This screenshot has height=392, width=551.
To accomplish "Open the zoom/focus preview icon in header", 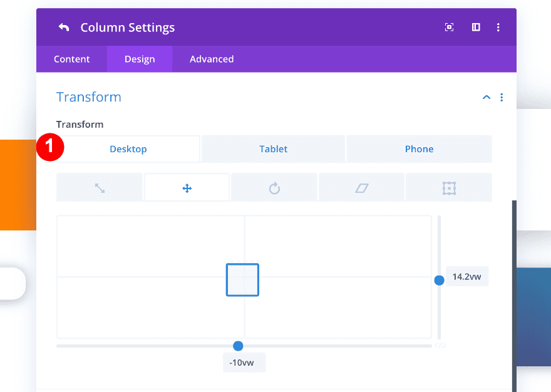I will point(449,27).
